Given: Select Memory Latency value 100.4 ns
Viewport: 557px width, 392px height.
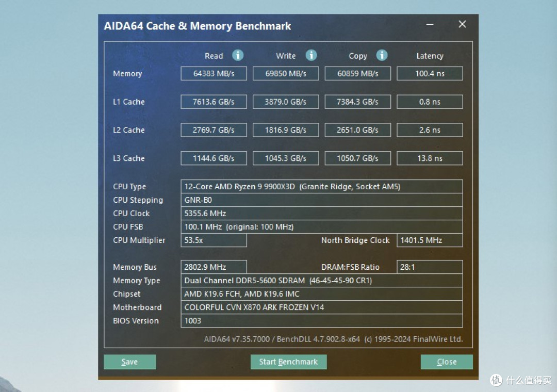Looking at the screenshot, I should pyautogui.click(x=430, y=74).
